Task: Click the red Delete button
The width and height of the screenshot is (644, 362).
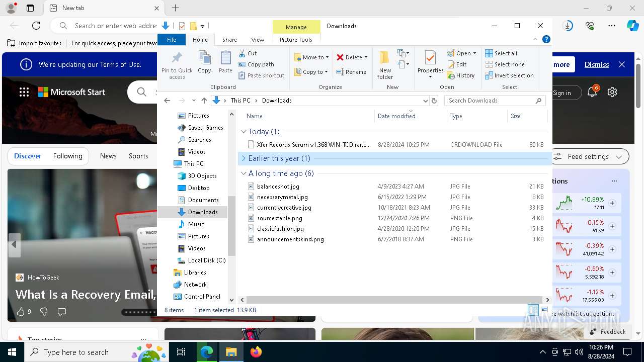Action: (x=352, y=57)
